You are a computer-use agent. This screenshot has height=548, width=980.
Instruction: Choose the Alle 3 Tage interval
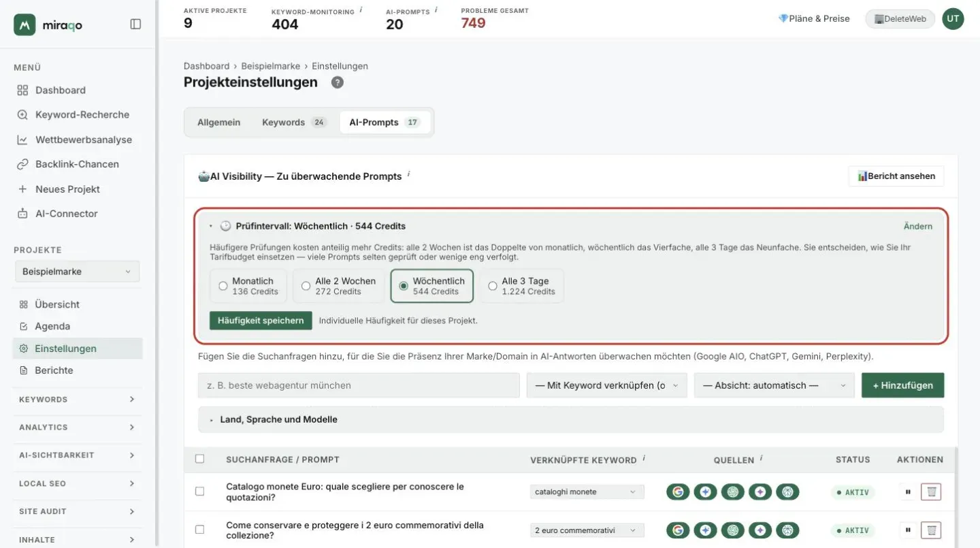(521, 286)
